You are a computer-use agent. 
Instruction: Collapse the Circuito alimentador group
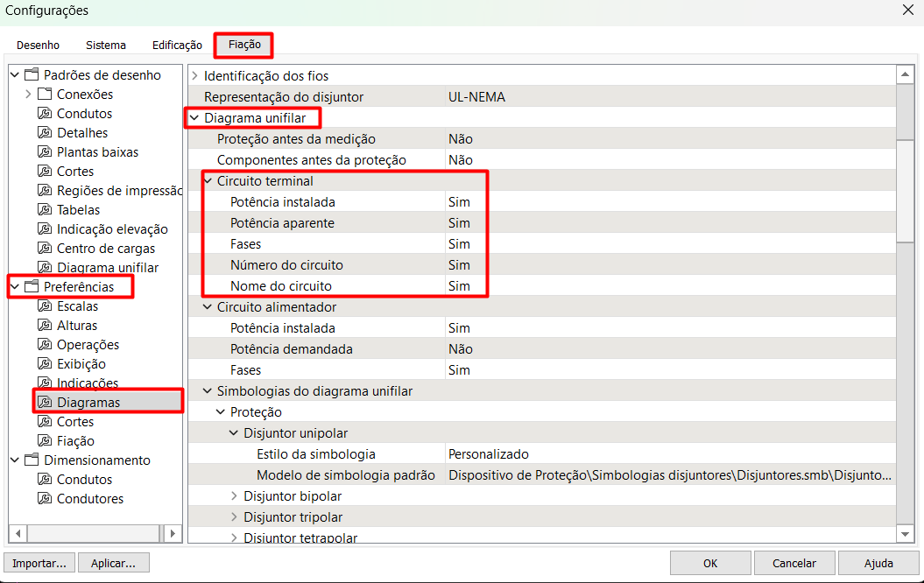click(208, 307)
